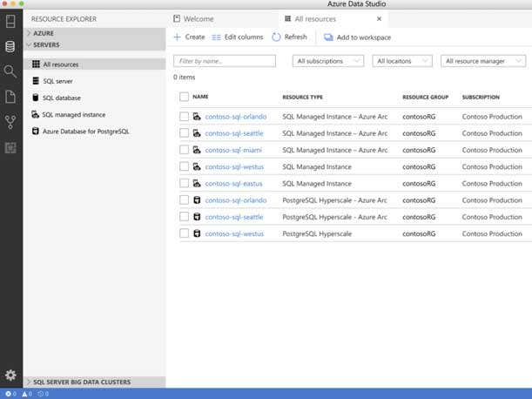
Task: Open the Connections icon in activity bar
Action: pyautogui.click(x=10, y=46)
